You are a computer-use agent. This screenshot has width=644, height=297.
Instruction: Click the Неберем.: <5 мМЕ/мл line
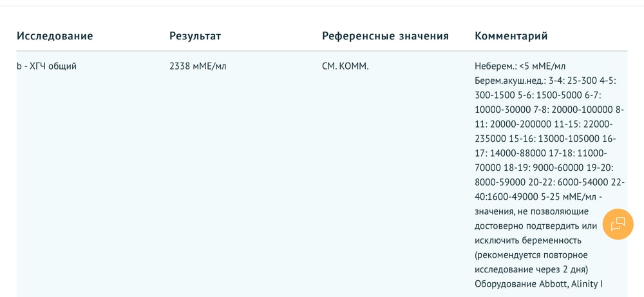tap(520, 66)
